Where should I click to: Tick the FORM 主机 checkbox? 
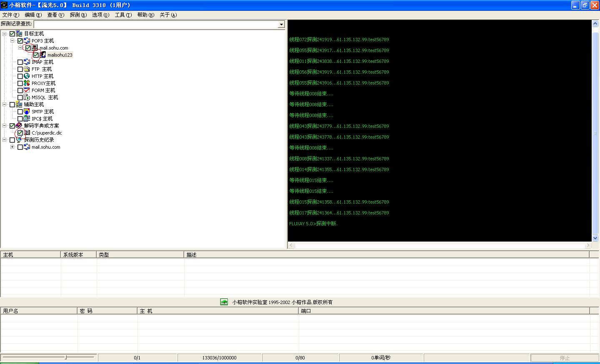(x=20, y=90)
